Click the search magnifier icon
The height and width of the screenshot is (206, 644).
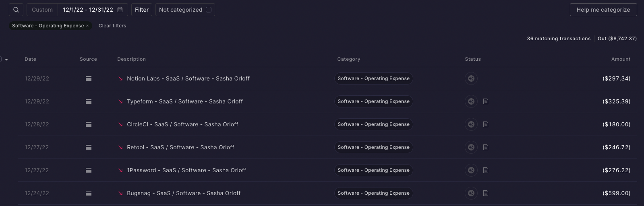pyautogui.click(x=16, y=10)
